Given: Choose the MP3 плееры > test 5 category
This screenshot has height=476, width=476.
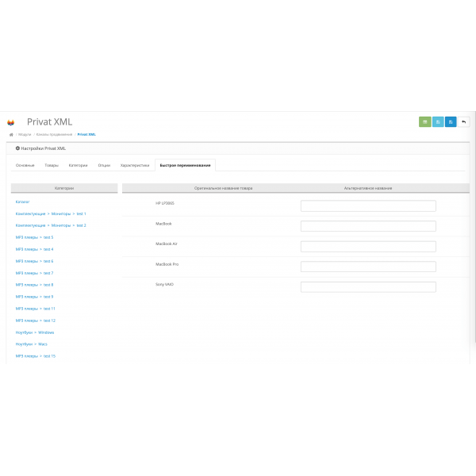Looking at the screenshot, I should [34, 237].
